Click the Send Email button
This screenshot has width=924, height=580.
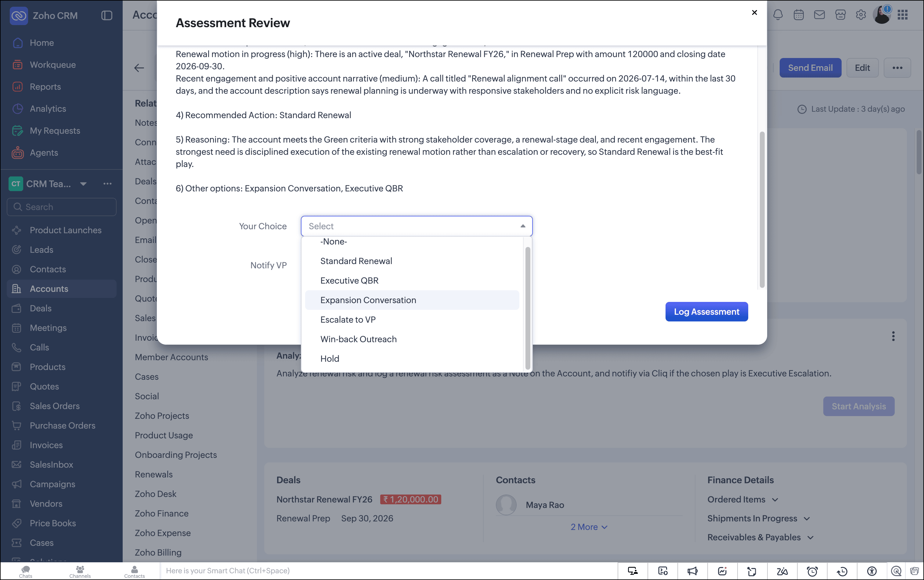pos(810,68)
